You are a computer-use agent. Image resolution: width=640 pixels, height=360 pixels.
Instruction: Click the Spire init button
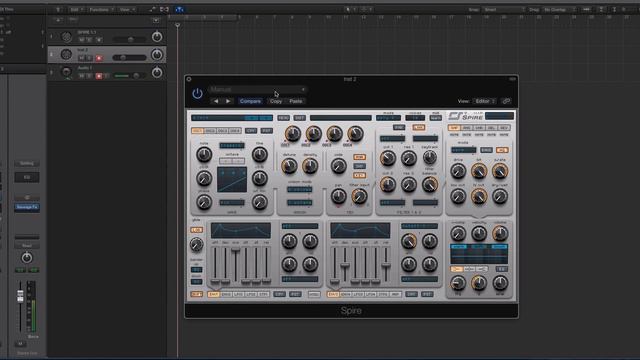click(300, 118)
